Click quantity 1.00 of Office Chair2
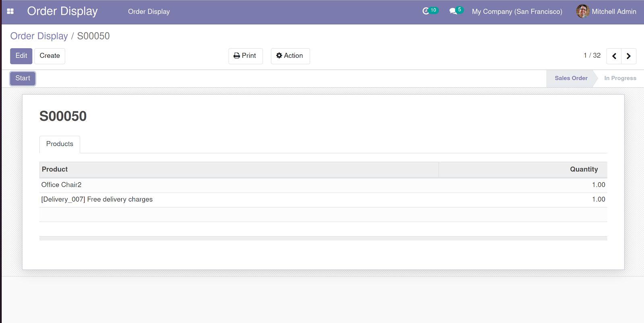 [x=599, y=185]
